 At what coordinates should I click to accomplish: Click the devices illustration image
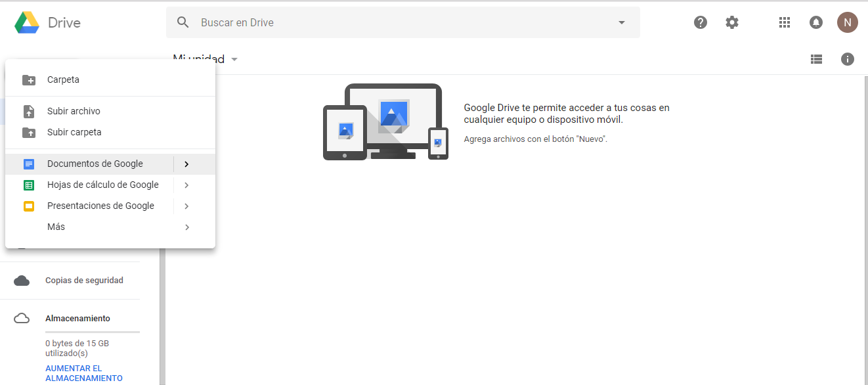pos(385,122)
